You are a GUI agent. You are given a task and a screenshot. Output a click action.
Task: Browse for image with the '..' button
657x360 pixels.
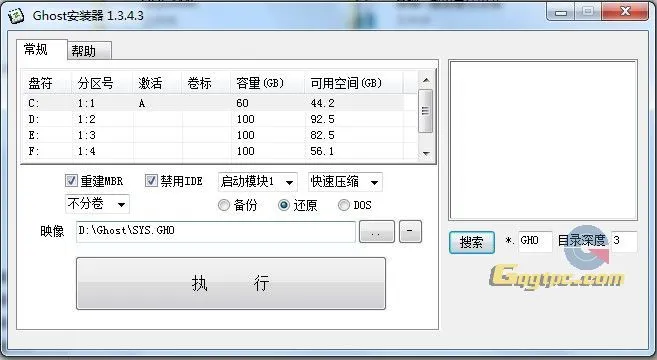pyautogui.click(x=377, y=231)
